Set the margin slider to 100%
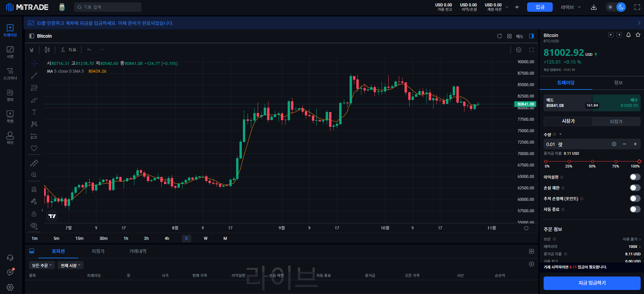This screenshot has height=294, width=644. pos(639,162)
